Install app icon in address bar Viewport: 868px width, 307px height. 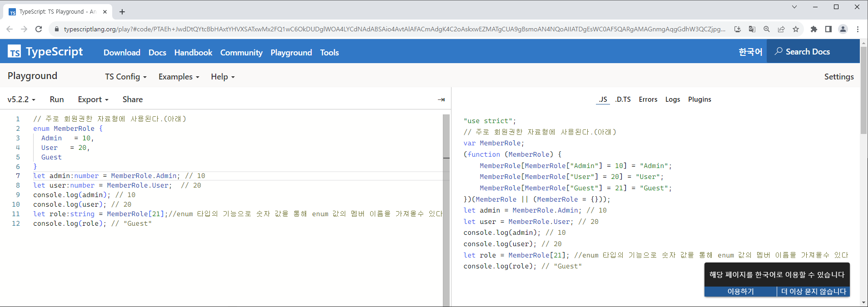(738, 29)
